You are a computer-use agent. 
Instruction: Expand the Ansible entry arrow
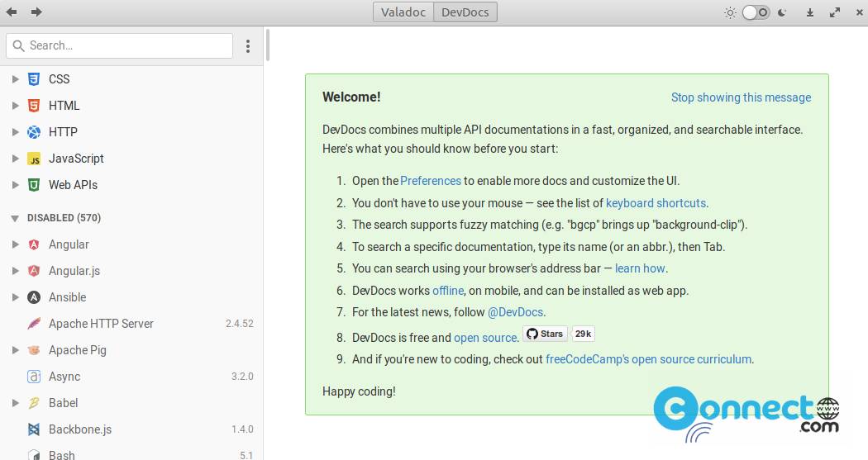16,297
